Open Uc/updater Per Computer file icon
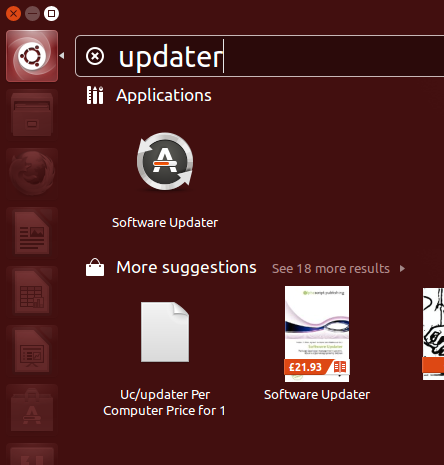 pos(165,332)
